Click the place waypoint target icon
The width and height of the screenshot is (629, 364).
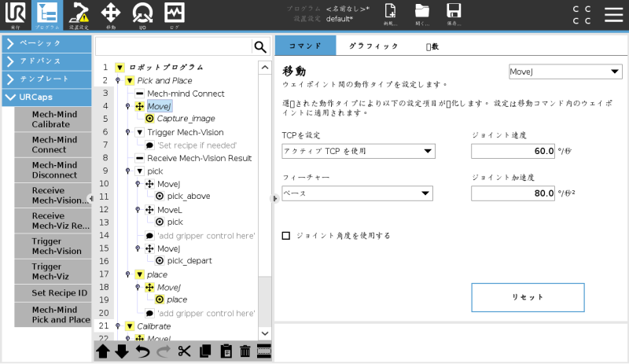[160, 300]
